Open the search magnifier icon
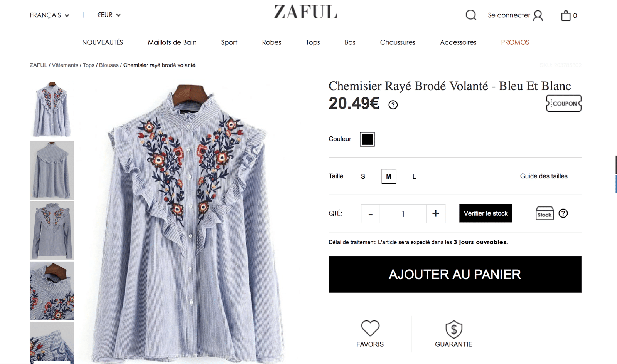The image size is (617, 364). 471,15
